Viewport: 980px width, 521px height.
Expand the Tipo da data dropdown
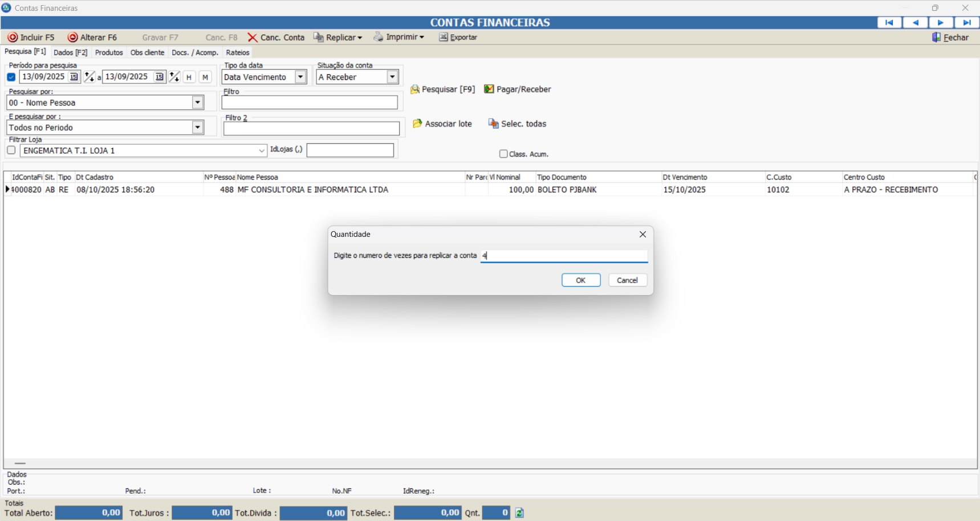[300, 77]
